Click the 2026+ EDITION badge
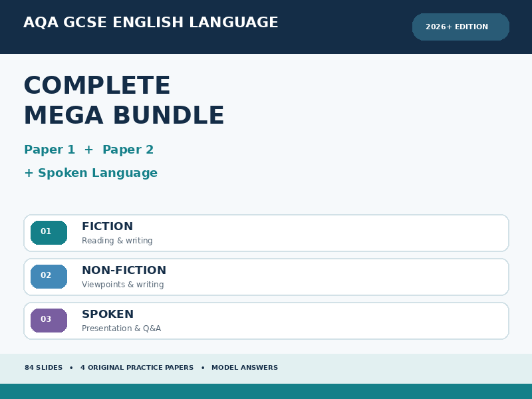The width and height of the screenshot is (532, 399). (x=460, y=27)
